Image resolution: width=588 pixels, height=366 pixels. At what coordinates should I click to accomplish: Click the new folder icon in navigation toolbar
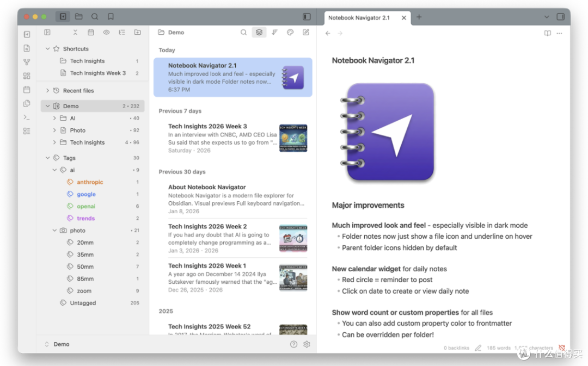tap(138, 33)
